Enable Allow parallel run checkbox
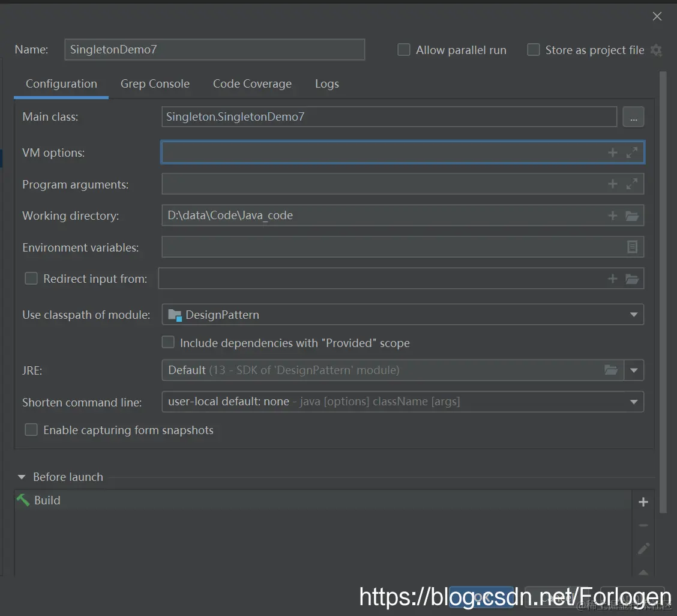677x616 pixels. pos(404,50)
